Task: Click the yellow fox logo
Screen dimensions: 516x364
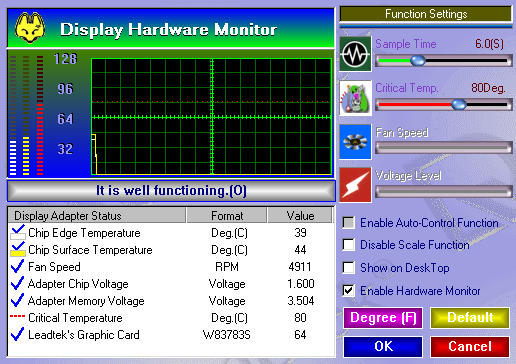Action: tap(30, 28)
